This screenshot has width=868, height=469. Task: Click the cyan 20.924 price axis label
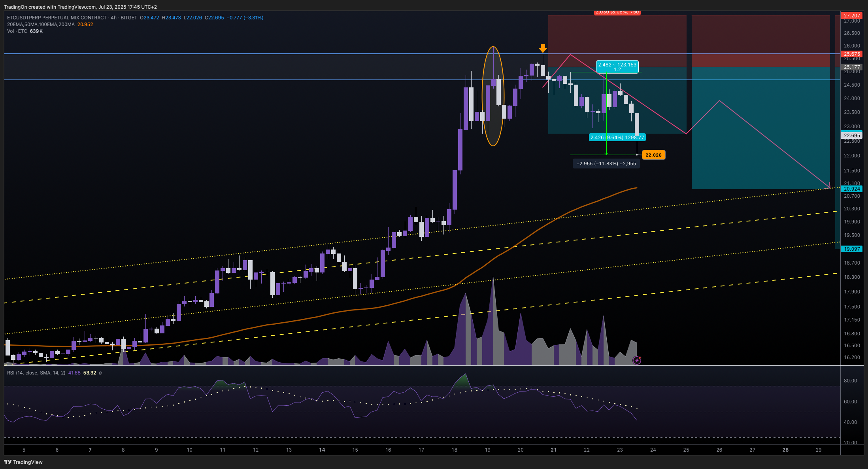[852, 189]
